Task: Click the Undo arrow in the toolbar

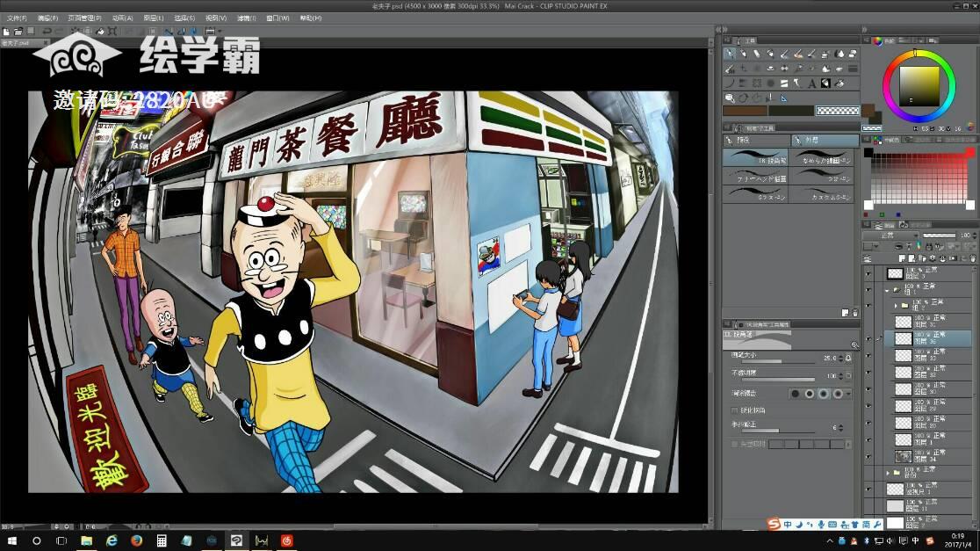Action: click(x=47, y=31)
